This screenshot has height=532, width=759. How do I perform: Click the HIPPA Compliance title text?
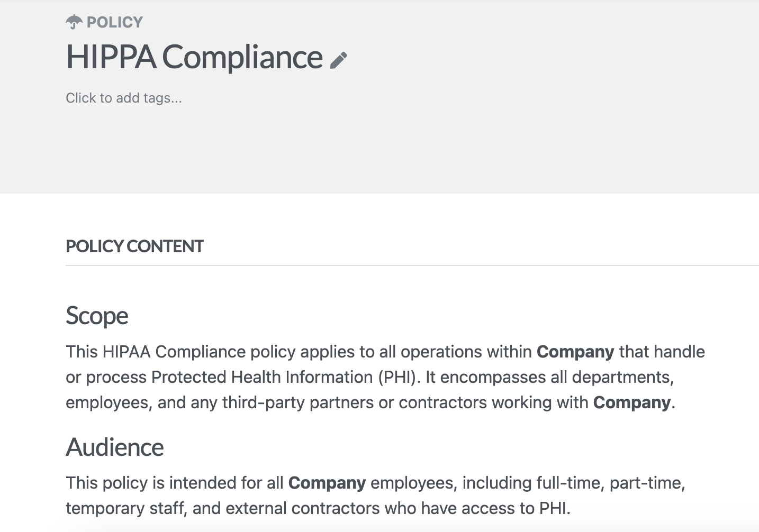click(194, 57)
